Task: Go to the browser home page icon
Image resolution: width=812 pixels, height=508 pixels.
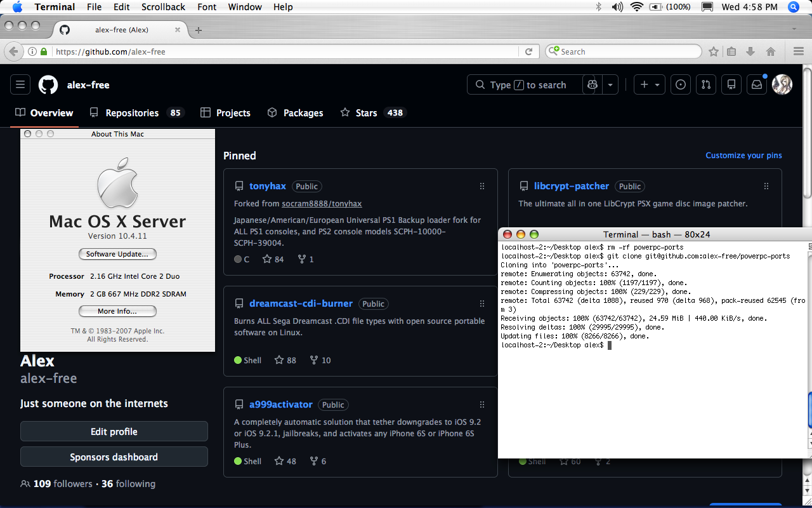Action: (x=771, y=51)
